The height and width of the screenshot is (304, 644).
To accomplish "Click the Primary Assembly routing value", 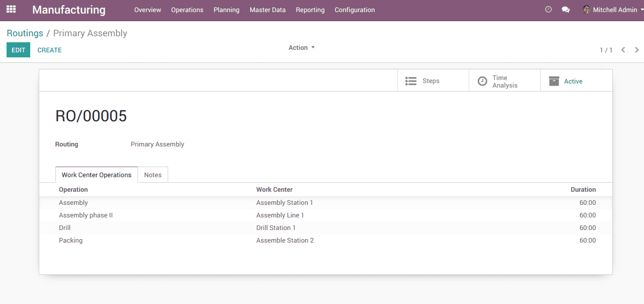I will click(157, 144).
